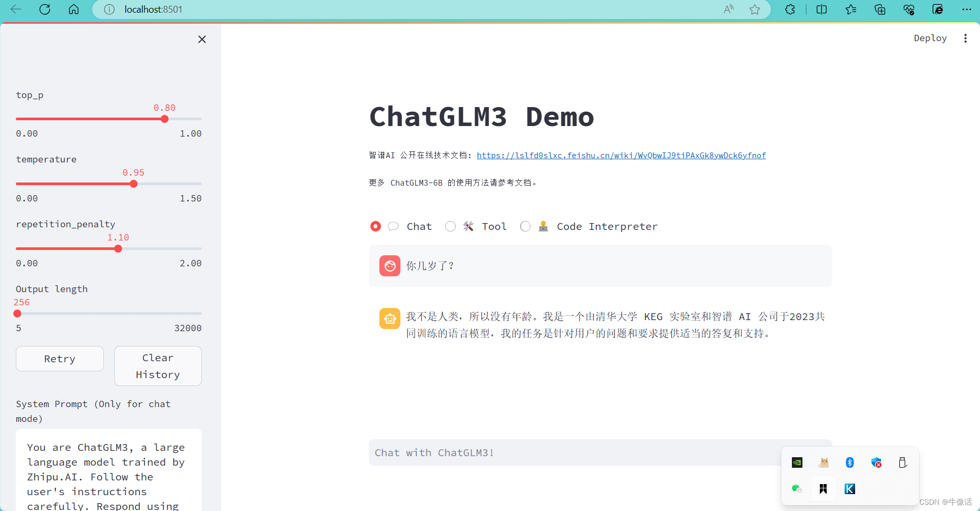
Task: Open browser Collections
Action: coord(880,9)
